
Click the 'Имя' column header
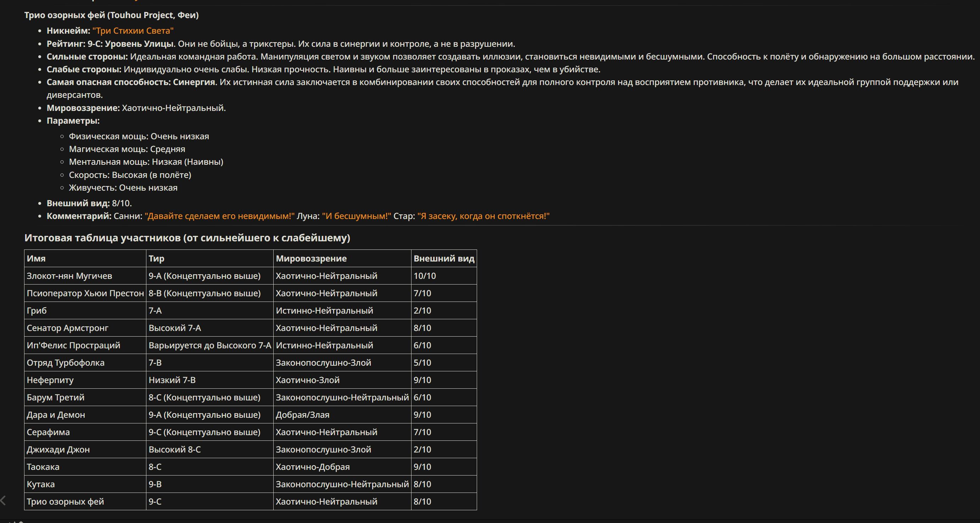[x=85, y=259]
